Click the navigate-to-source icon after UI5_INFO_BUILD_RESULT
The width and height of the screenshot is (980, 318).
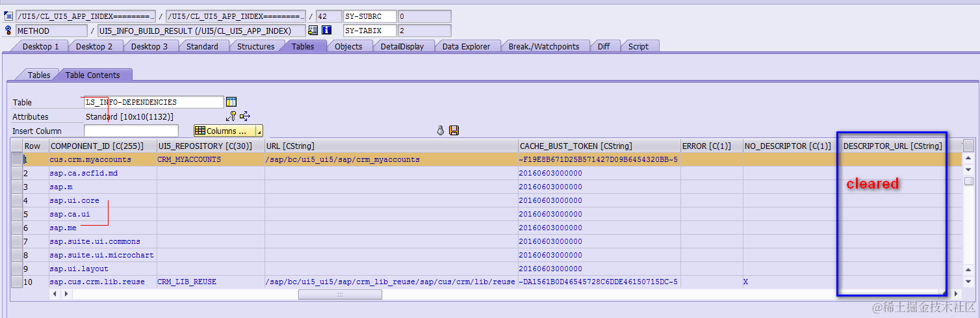313,30
